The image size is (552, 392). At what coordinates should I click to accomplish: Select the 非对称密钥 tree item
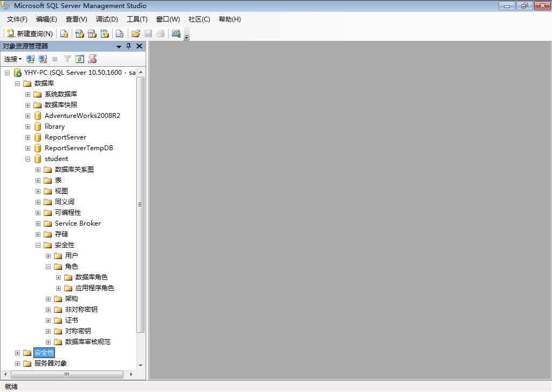click(x=81, y=310)
